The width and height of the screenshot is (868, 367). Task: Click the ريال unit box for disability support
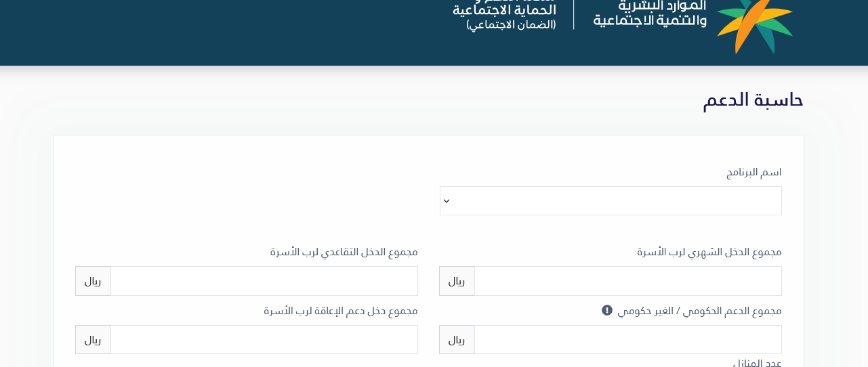pos(93,340)
